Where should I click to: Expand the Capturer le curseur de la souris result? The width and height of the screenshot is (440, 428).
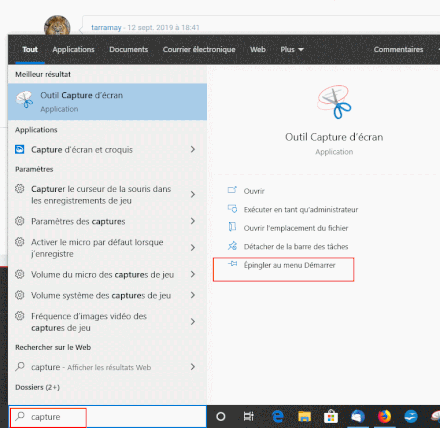click(x=193, y=194)
